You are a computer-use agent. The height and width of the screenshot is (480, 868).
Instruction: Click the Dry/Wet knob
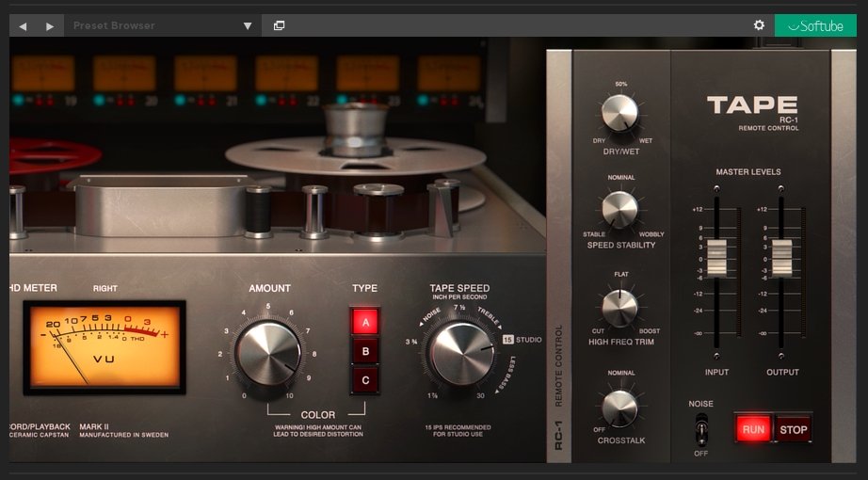point(620,112)
